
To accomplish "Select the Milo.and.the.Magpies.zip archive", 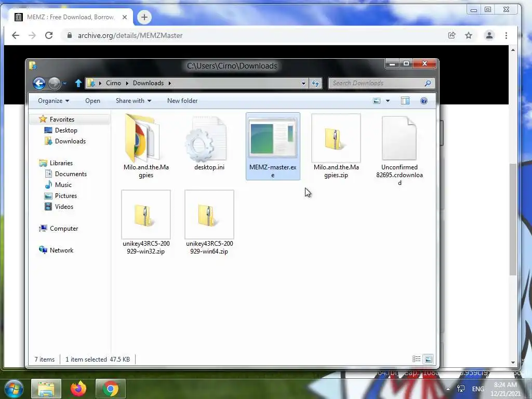I will coord(336,146).
